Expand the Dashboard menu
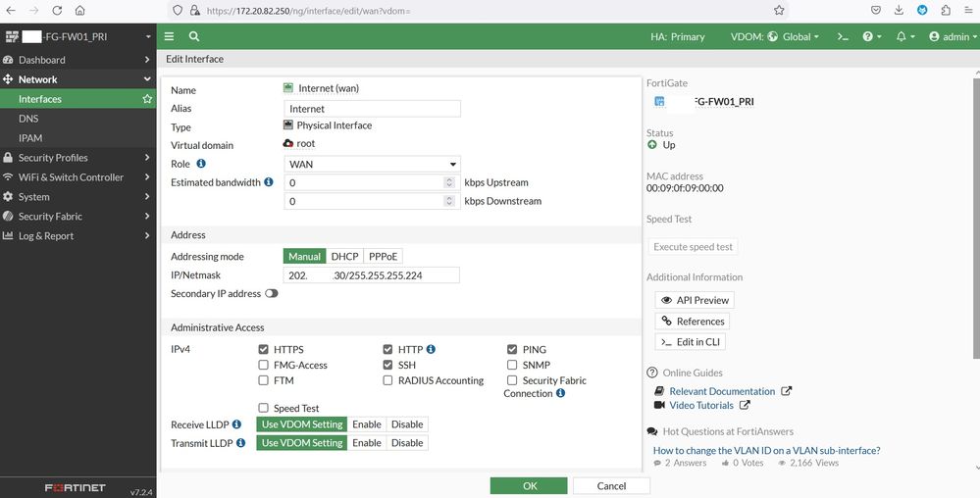The image size is (980, 498). [x=78, y=60]
